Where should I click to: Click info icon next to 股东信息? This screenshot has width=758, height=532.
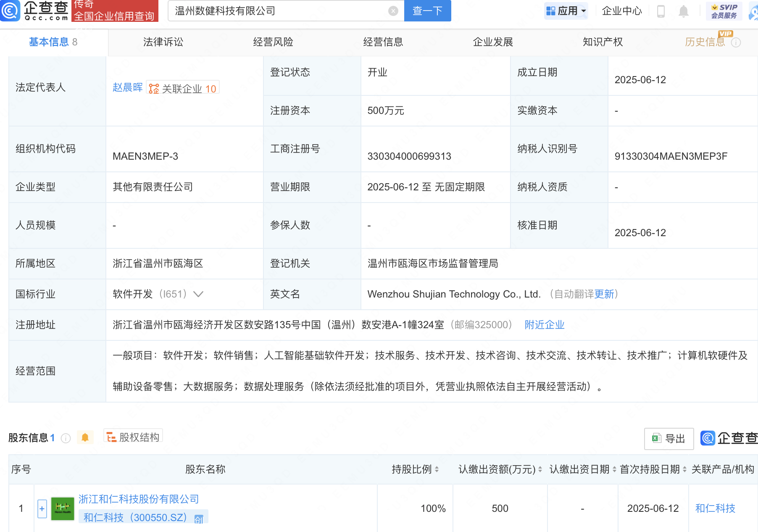point(66,438)
